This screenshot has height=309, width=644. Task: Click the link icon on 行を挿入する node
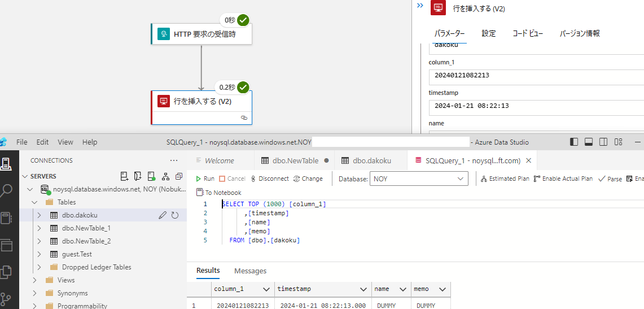(244, 117)
